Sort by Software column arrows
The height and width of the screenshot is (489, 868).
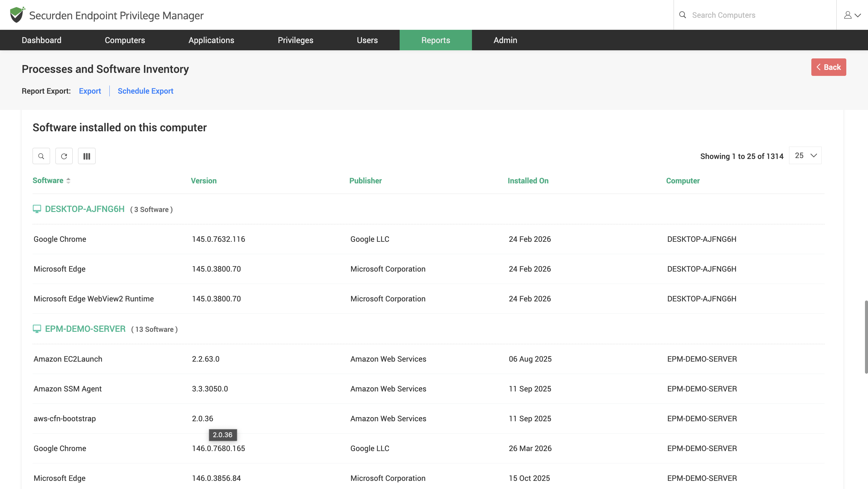click(68, 181)
